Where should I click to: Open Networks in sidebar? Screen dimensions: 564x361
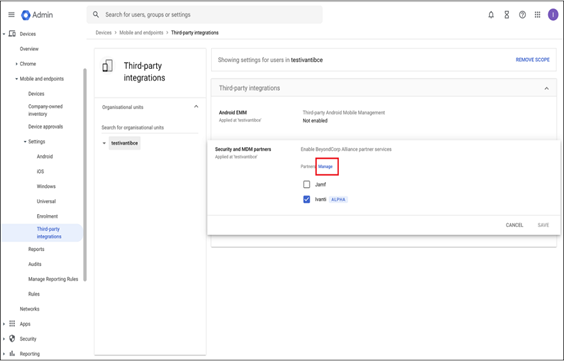point(29,309)
